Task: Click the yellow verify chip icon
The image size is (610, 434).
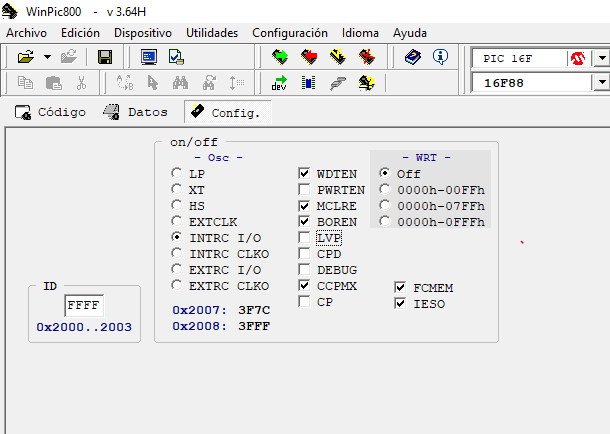Action: [x=337, y=57]
